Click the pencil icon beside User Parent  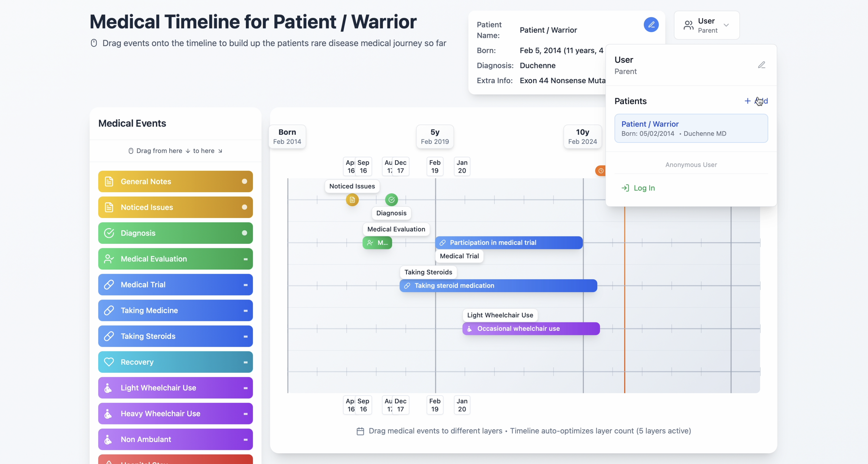761,65
